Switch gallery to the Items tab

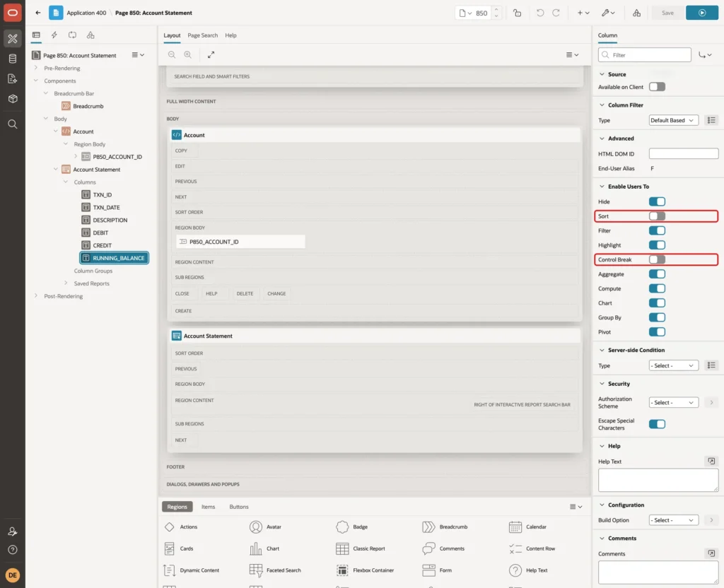click(209, 507)
